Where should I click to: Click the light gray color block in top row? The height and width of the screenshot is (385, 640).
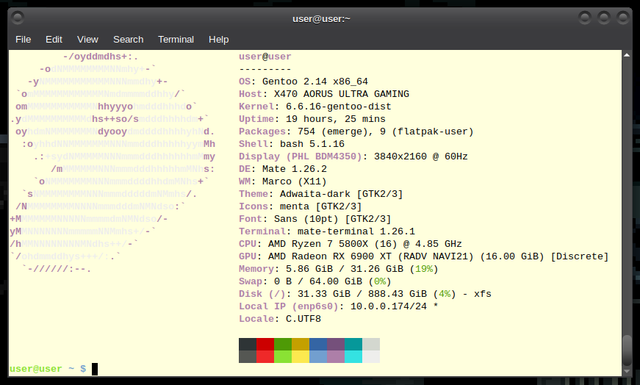371,344
